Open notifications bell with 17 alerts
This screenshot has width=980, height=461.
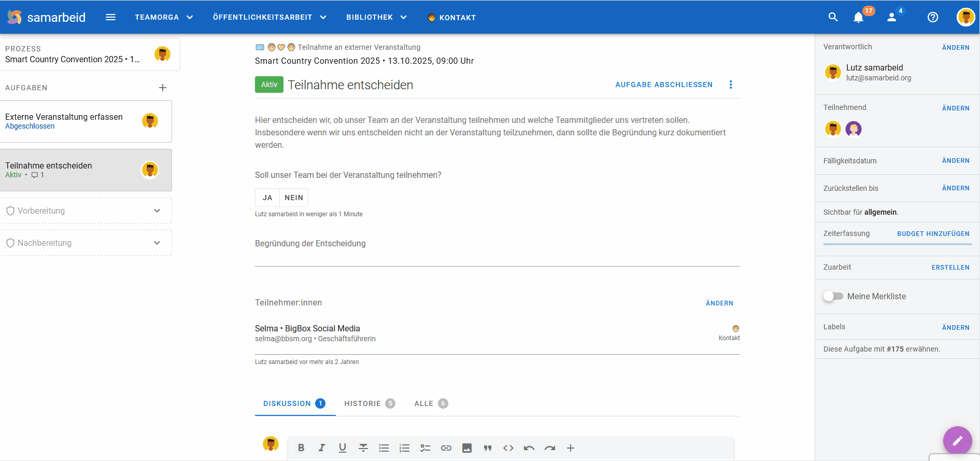click(859, 18)
